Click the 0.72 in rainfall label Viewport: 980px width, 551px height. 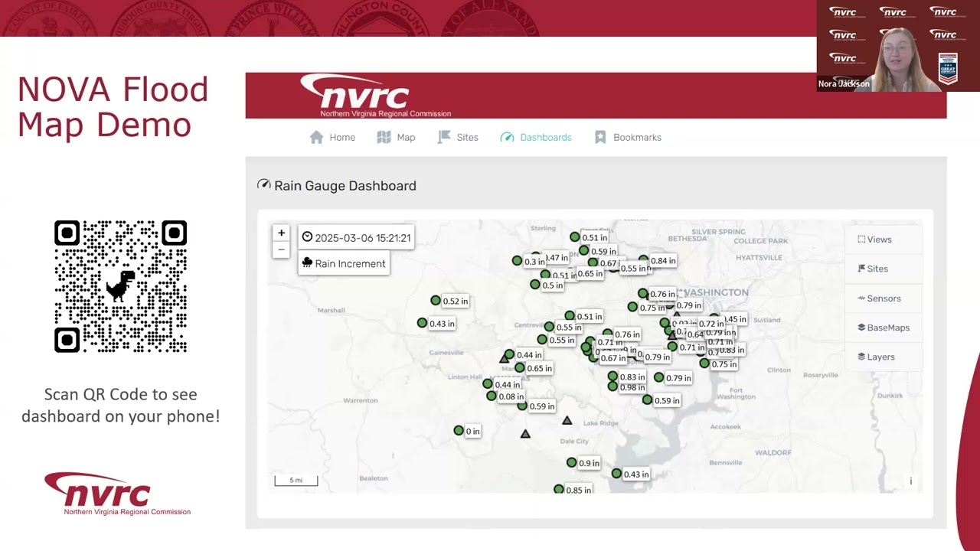click(x=711, y=324)
